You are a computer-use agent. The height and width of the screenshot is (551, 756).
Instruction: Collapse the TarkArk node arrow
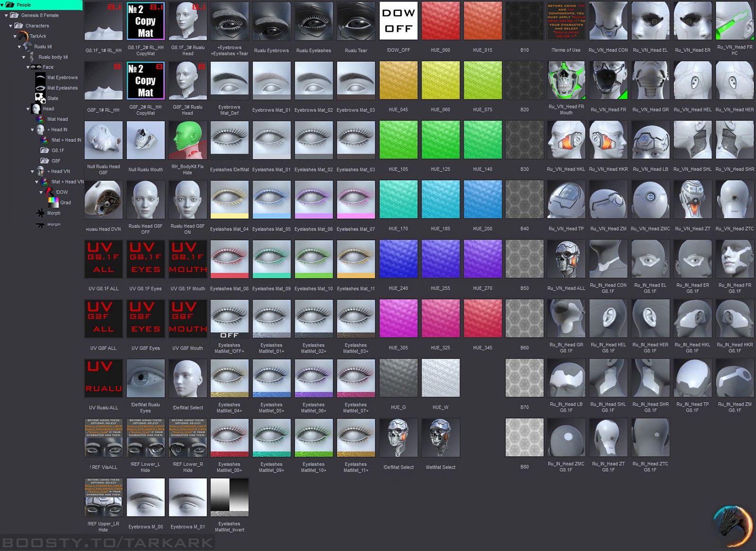click(15, 36)
